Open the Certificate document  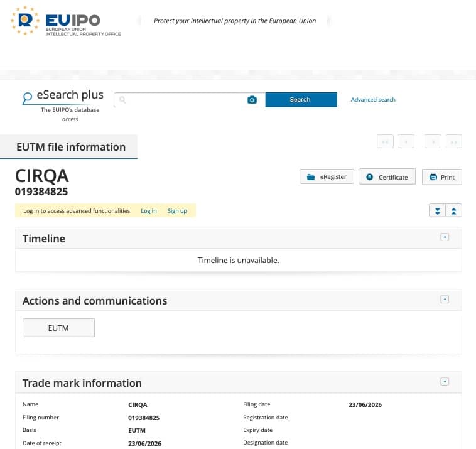[387, 176]
